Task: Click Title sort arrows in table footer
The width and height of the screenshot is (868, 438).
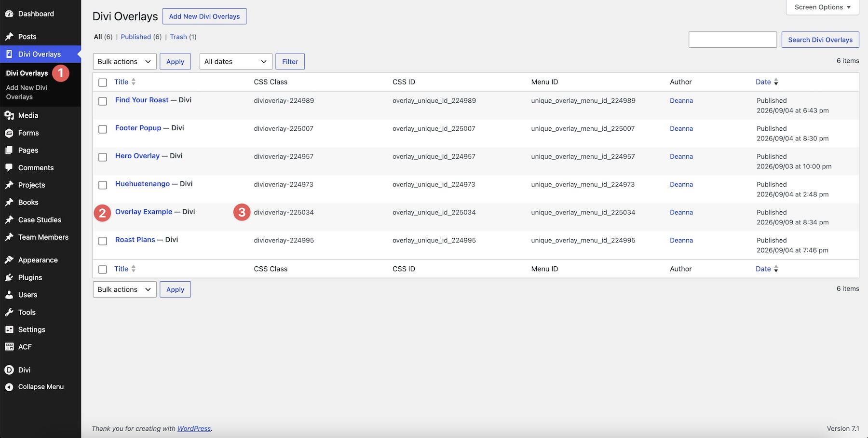Action: [134, 269]
